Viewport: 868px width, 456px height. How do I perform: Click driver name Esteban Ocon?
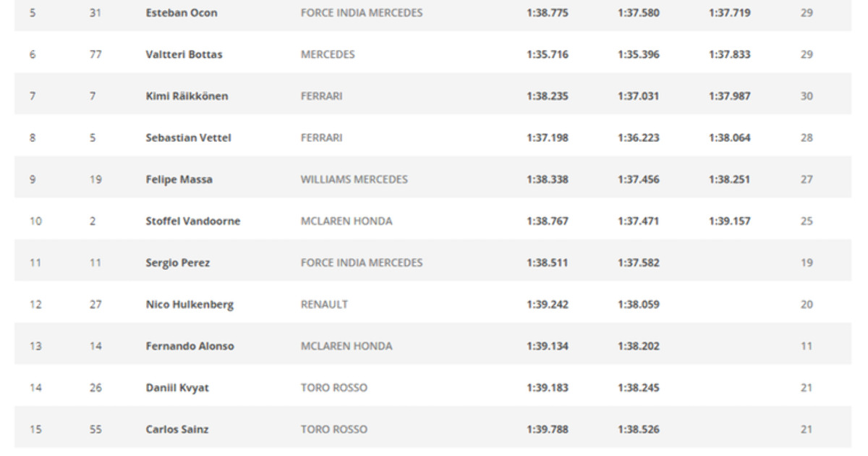point(182,13)
